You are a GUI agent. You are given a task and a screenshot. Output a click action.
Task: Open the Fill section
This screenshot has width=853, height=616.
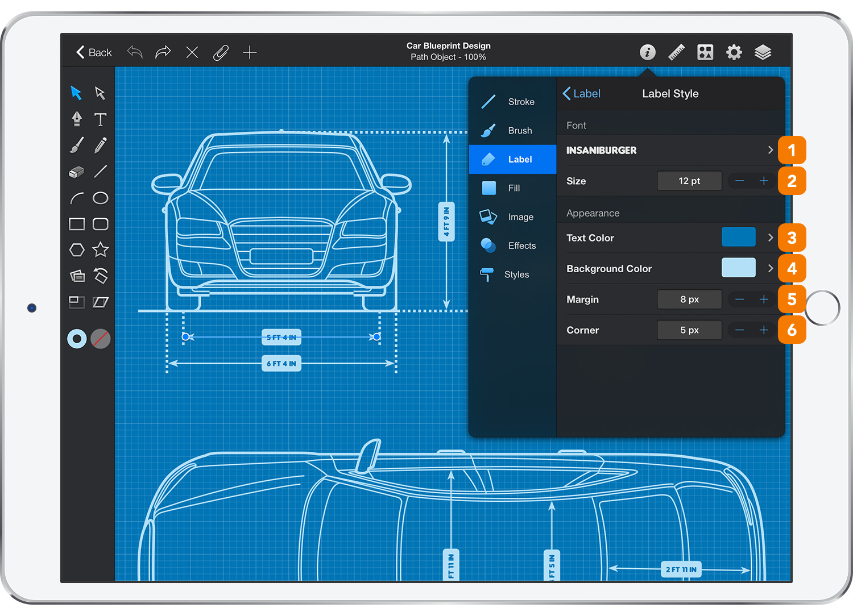tap(512, 188)
